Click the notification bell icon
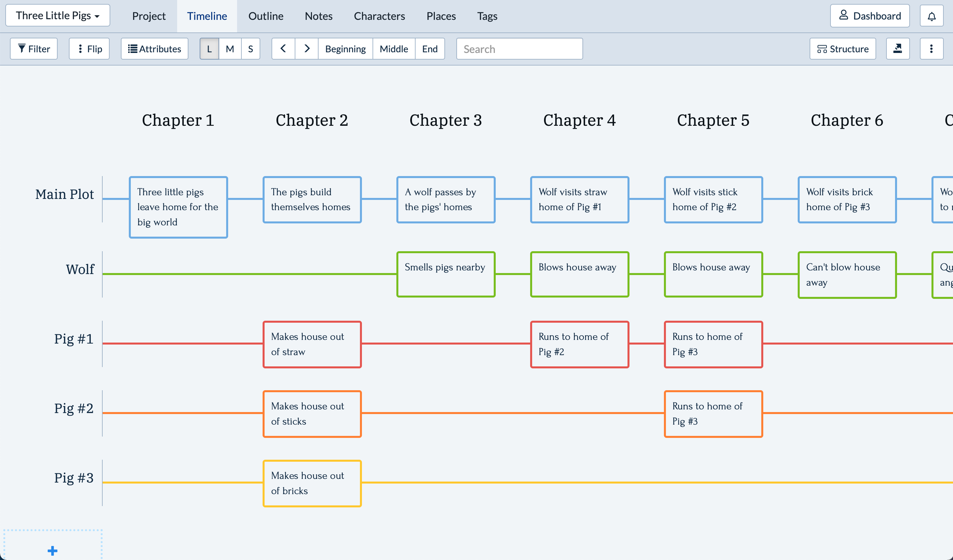This screenshot has width=953, height=560. (932, 16)
